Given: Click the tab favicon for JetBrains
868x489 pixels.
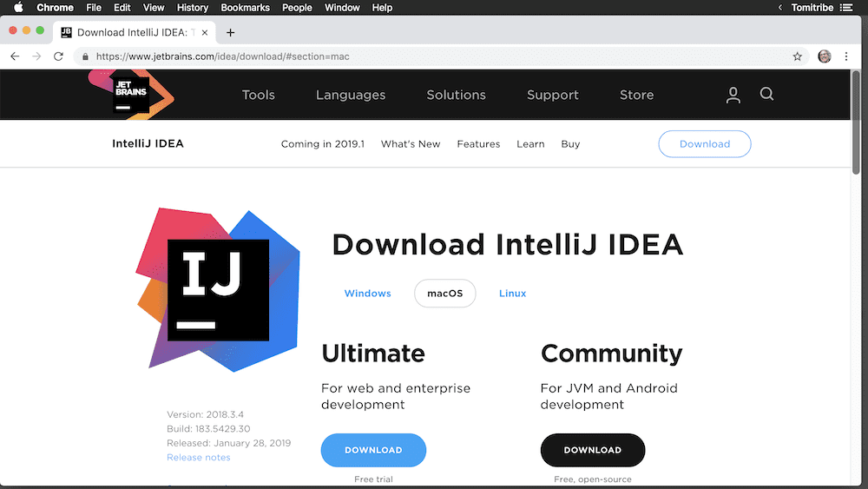Looking at the screenshot, I should [x=67, y=33].
